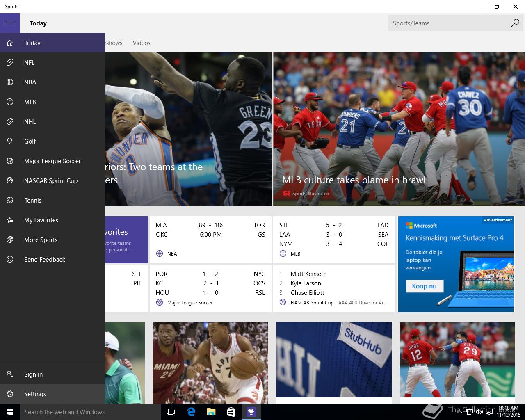The image size is (525, 420).
Task: Open File Explorer from the taskbar
Action: pyautogui.click(x=211, y=412)
